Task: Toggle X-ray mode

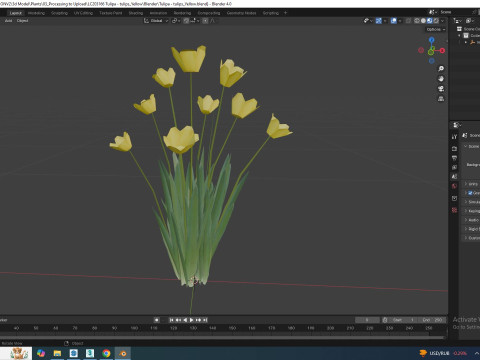Action: click(408, 21)
